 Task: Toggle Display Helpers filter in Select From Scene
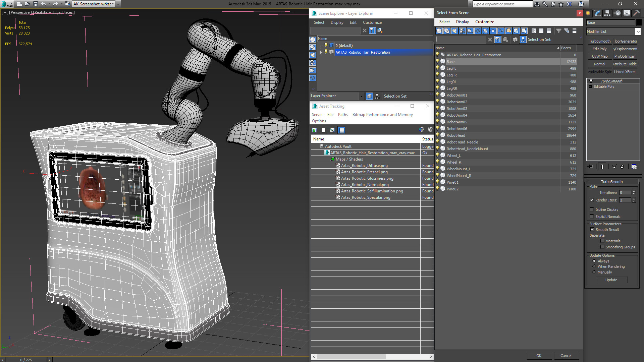coord(470,31)
